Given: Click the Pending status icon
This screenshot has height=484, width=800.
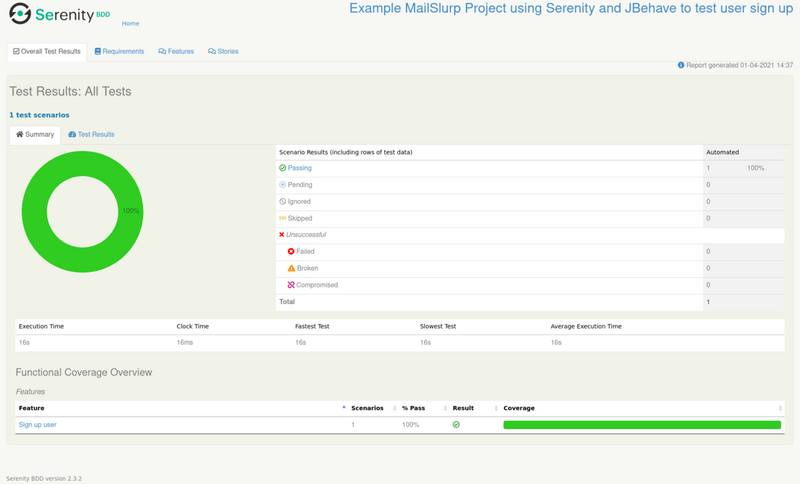Looking at the screenshot, I should pyautogui.click(x=283, y=185).
